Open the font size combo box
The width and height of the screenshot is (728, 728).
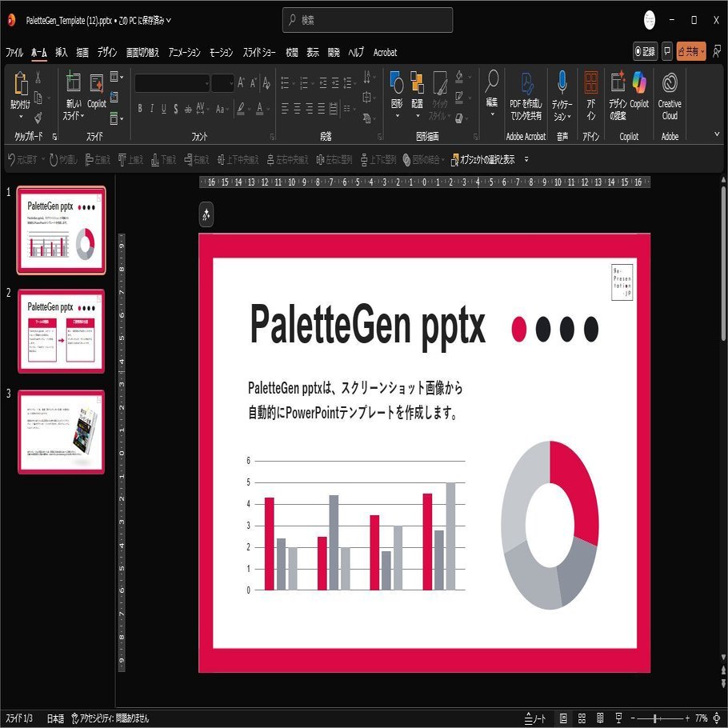tap(223, 83)
